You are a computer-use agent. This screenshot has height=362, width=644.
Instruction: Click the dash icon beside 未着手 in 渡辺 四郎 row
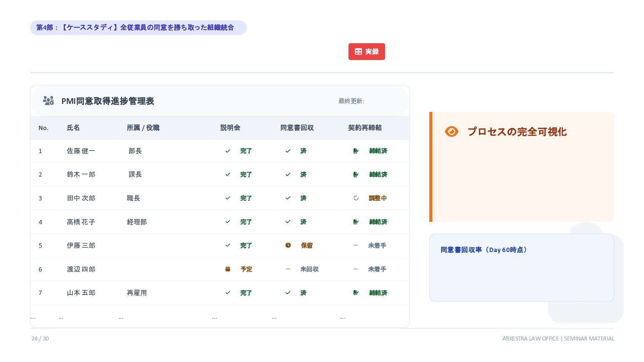[356, 269]
